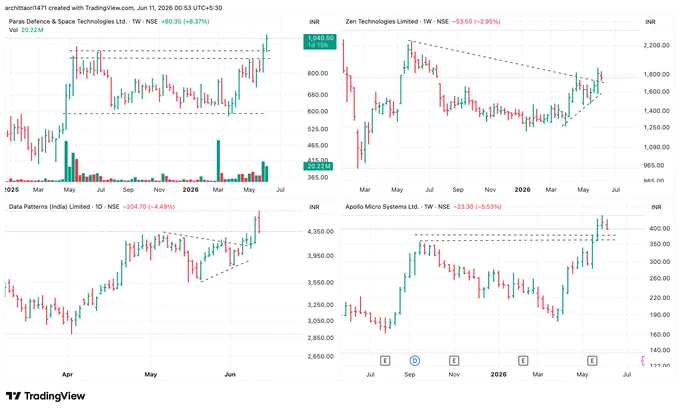Click the green 1,040.50 current price label
Screen dimensions: 680x411
point(320,41)
